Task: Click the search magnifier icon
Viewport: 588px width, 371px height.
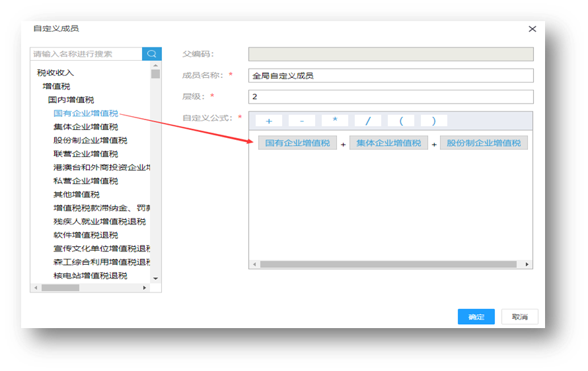Action: coord(151,54)
